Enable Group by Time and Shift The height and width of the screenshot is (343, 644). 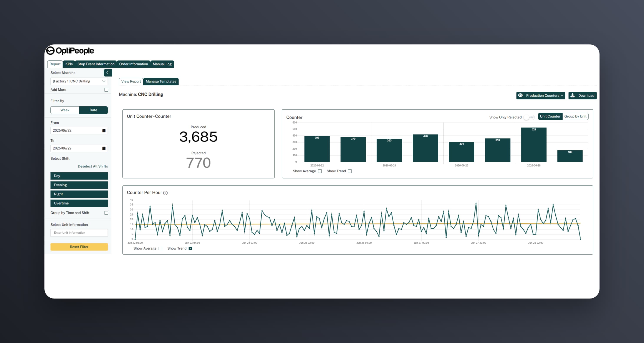pos(106,213)
